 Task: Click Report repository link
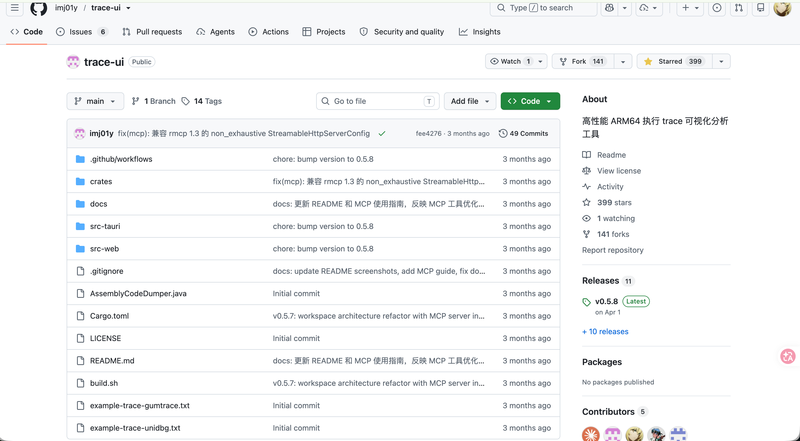613,250
